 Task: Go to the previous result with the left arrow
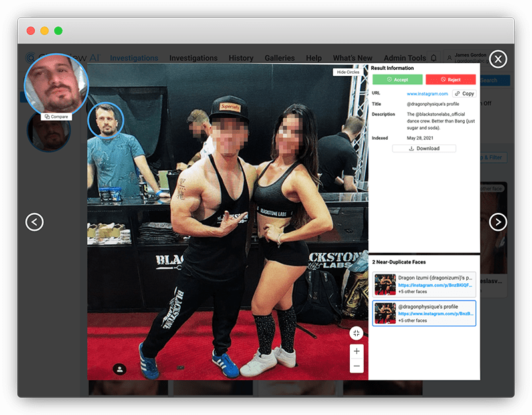pyautogui.click(x=35, y=222)
